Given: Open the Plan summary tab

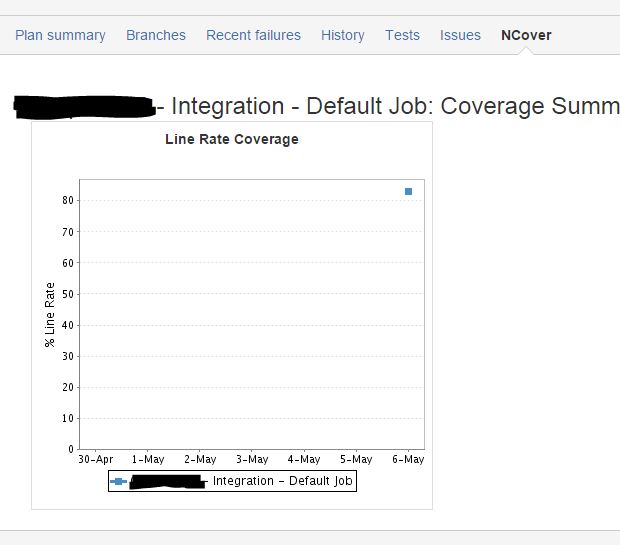Looking at the screenshot, I should click(x=60, y=35).
